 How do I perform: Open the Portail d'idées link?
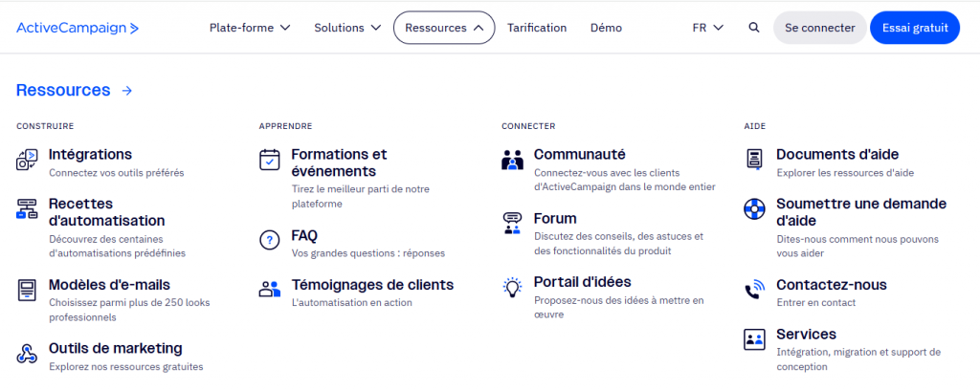point(583,281)
